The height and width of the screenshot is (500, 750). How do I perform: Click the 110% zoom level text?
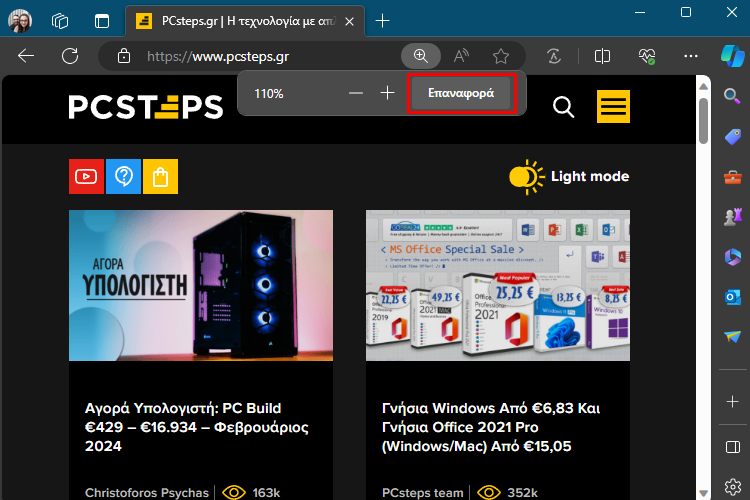269,93
